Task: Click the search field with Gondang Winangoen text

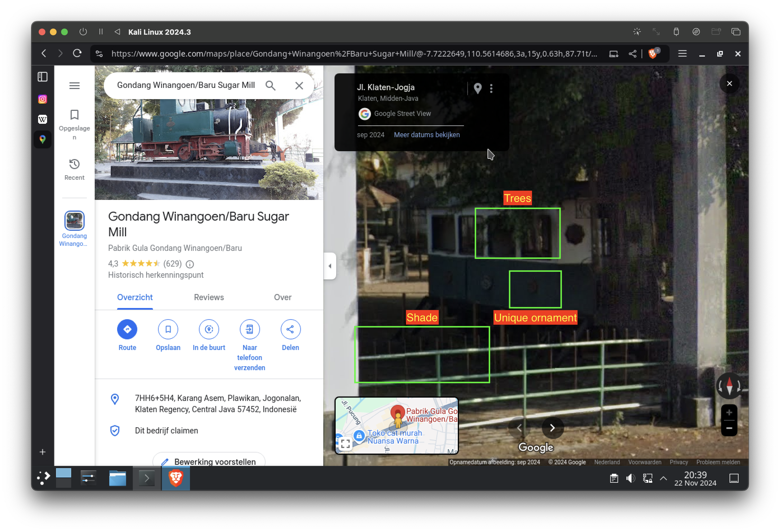Action: coord(186,85)
